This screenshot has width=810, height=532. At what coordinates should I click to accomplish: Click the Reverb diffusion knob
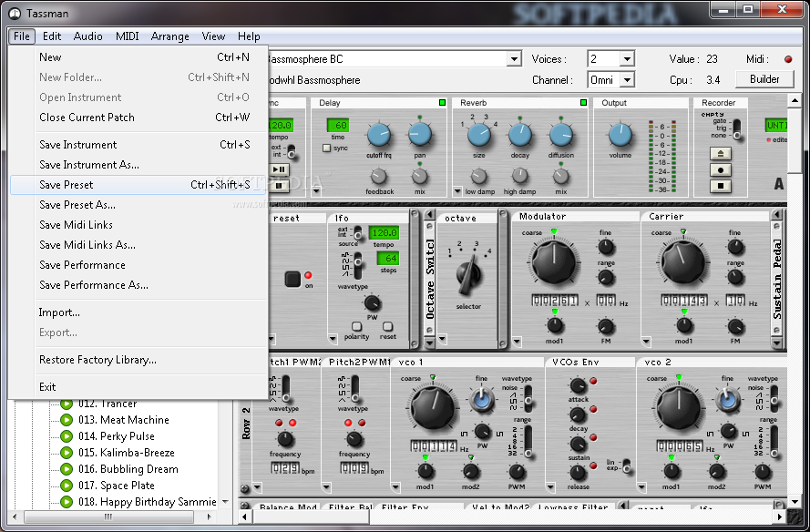pyautogui.click(x=560, y=136)
